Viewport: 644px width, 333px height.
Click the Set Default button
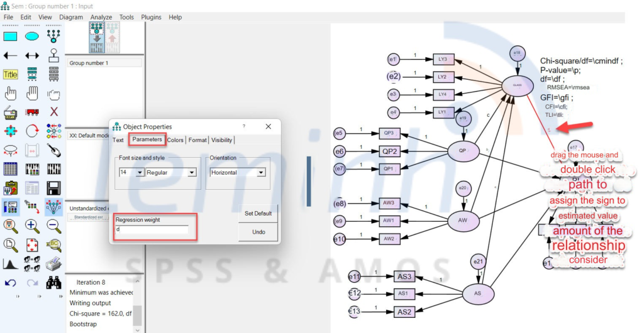(x=258, y=213)
